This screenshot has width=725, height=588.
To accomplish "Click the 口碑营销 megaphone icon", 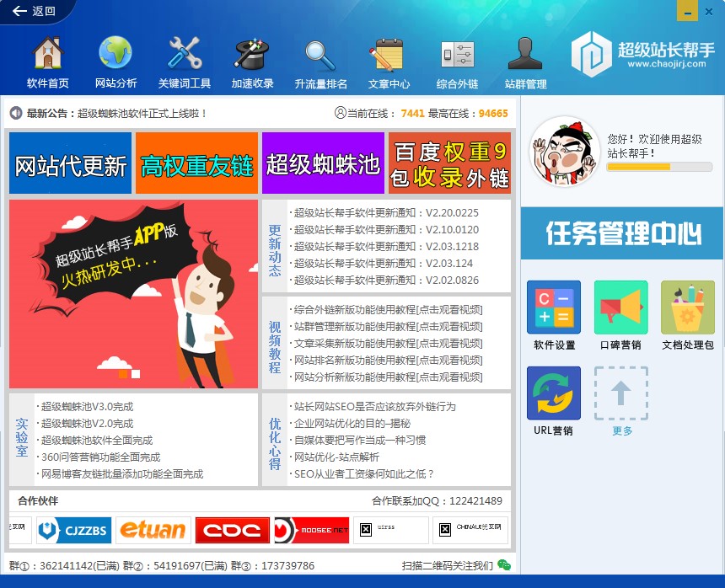I will (621, 307).
